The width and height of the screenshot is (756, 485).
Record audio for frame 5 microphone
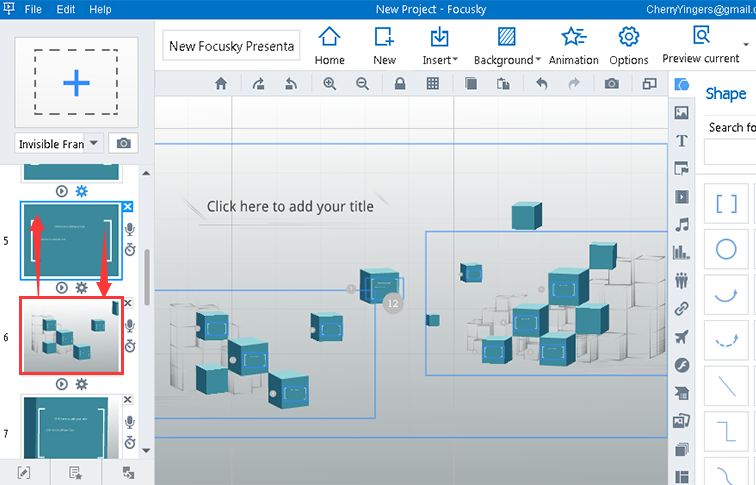click(x=129, y=229)
